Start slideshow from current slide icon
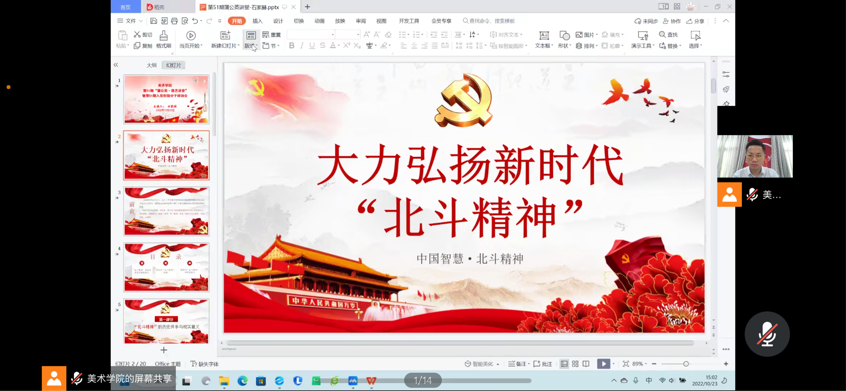 190,36
